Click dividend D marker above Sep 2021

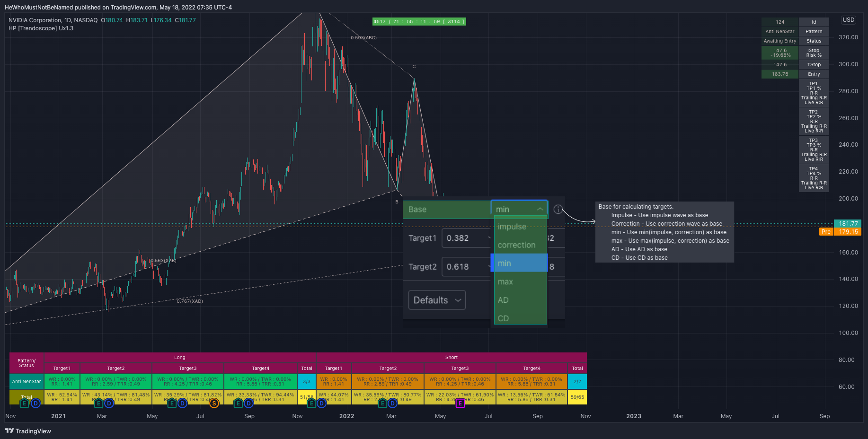248,404
